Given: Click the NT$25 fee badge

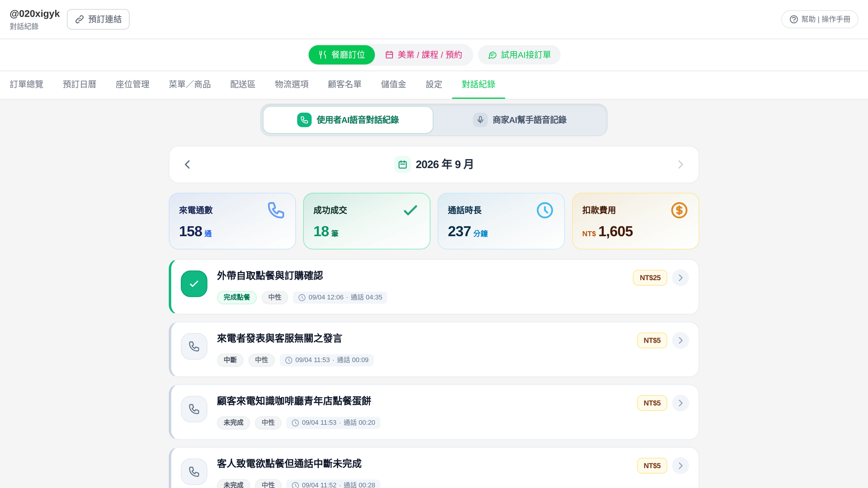Looking at the screenshot, I should pos(650,278).
